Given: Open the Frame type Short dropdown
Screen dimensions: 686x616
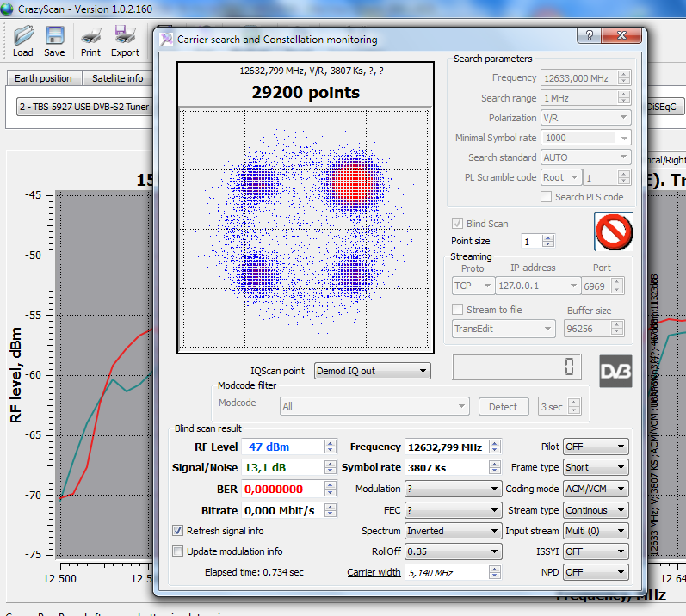Looking at the screenshot, I should 596,467.
